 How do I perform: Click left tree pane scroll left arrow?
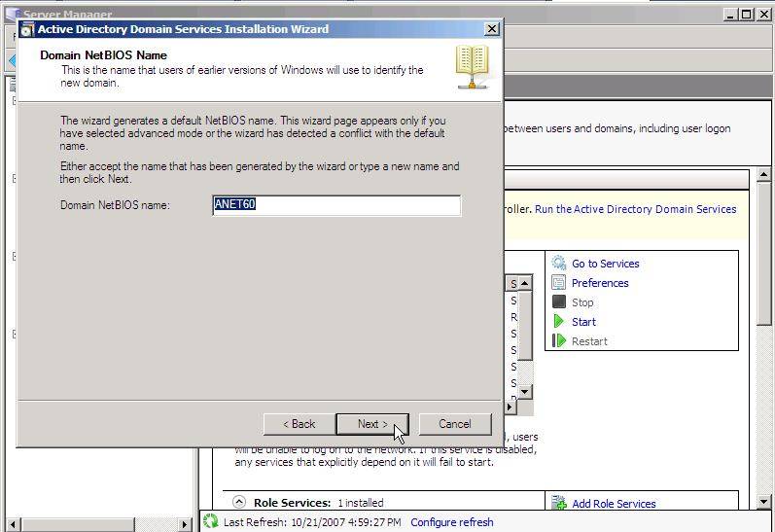pos(14,524)
